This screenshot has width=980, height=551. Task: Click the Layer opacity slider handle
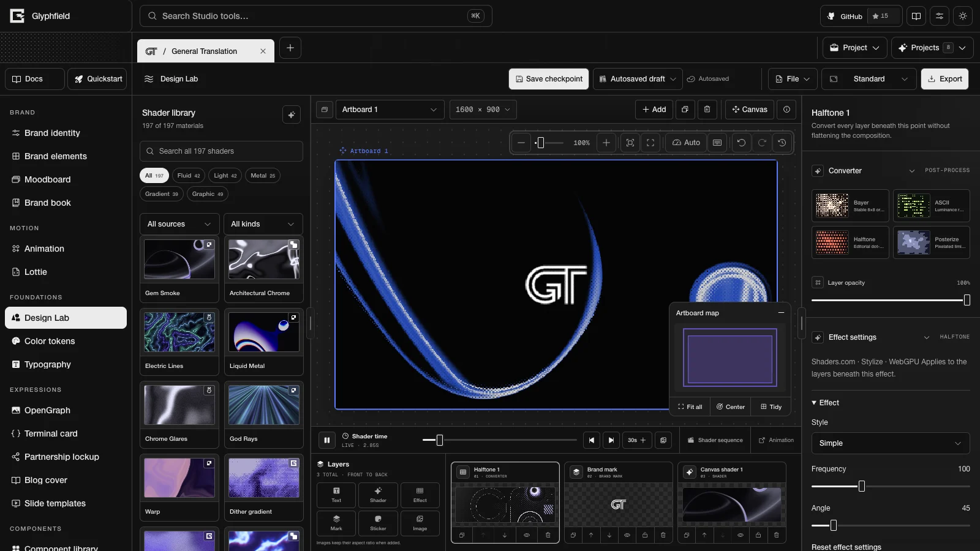point(967,300)
